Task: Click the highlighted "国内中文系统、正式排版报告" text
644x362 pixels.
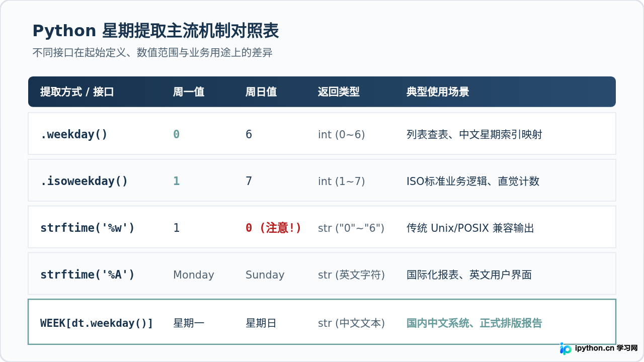Action: click(474, 323)
